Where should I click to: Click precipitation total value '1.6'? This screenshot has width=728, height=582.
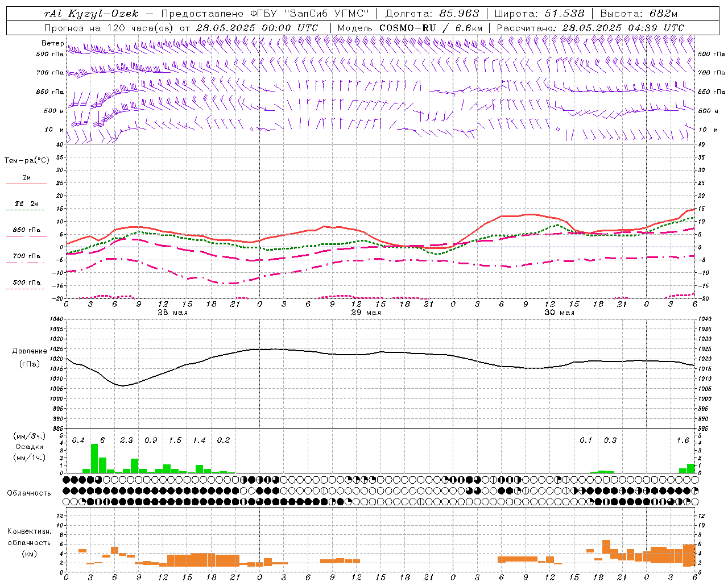click(x=682, y=440)
